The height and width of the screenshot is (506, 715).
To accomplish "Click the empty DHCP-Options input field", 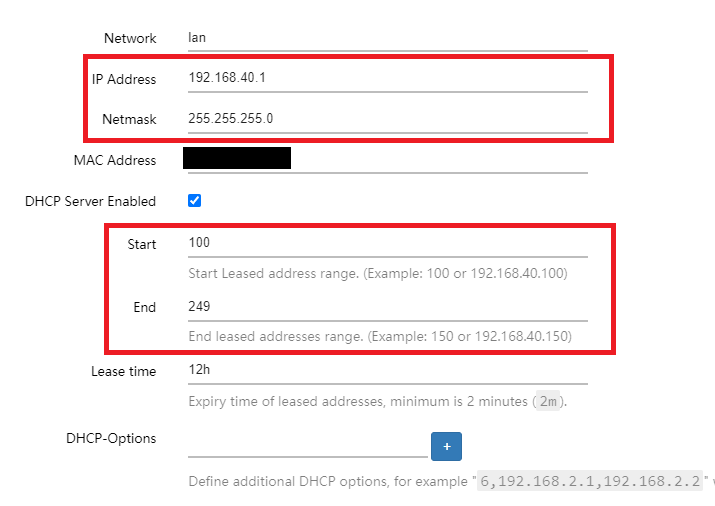I will pos(307,443).
